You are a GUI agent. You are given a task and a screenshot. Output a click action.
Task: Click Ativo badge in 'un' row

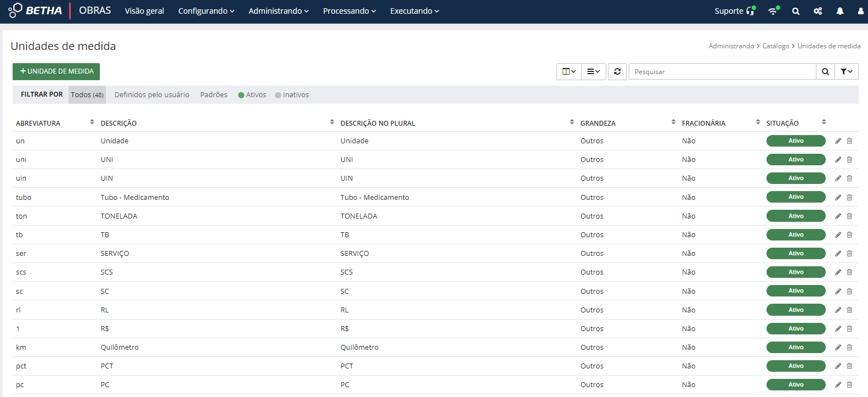click(796, 141)
